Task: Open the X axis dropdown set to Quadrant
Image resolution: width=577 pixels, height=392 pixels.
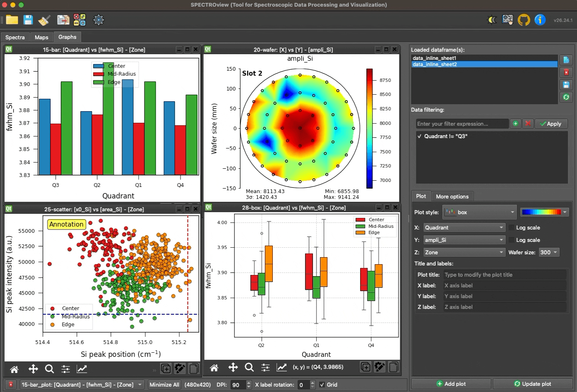Action: tap(464, 227)
